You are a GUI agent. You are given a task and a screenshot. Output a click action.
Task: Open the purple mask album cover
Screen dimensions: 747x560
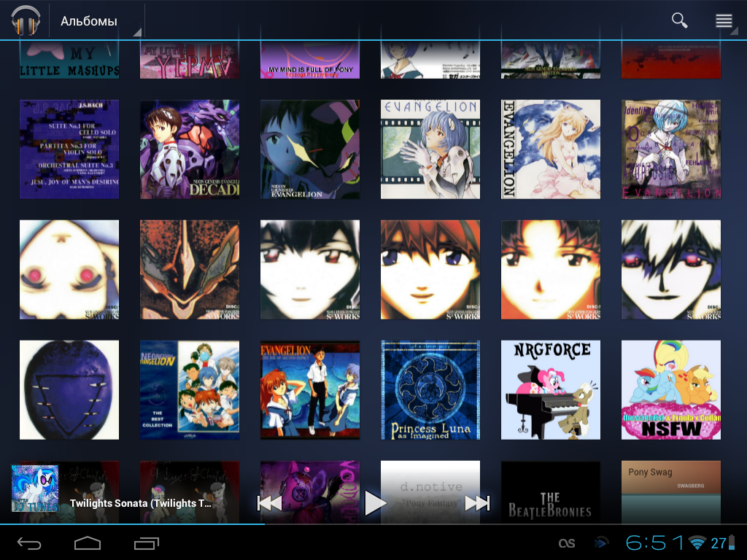click(x=69, y=389)
